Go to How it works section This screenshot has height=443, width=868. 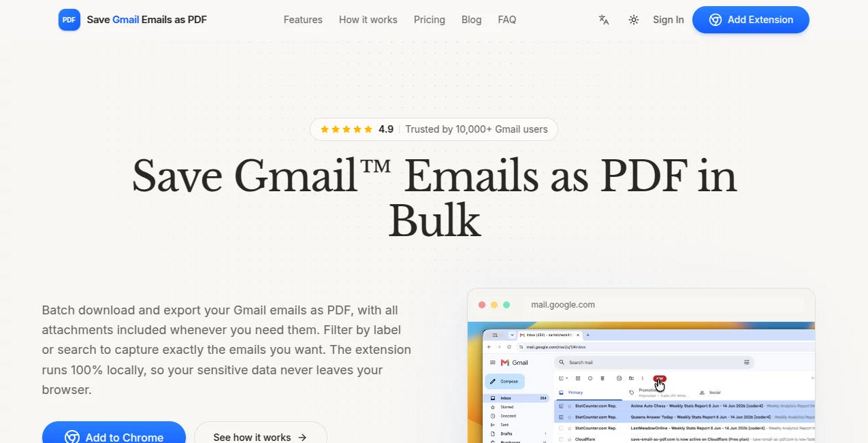tap(368, 20)
